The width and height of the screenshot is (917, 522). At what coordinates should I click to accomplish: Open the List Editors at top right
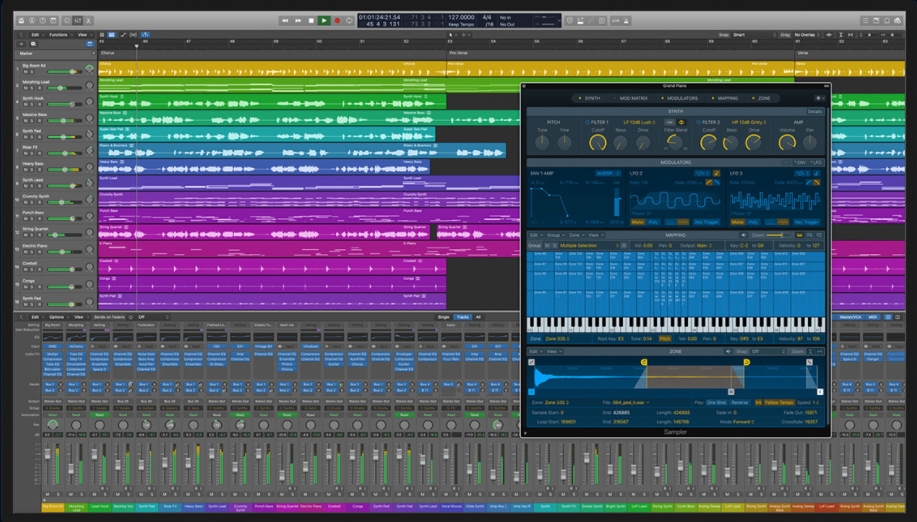coord(865,20)
